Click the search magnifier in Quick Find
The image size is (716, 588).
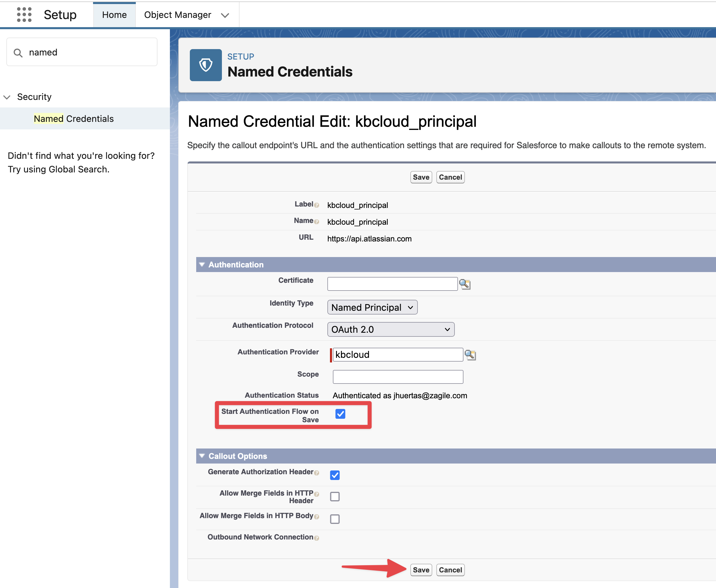[18, 53]
